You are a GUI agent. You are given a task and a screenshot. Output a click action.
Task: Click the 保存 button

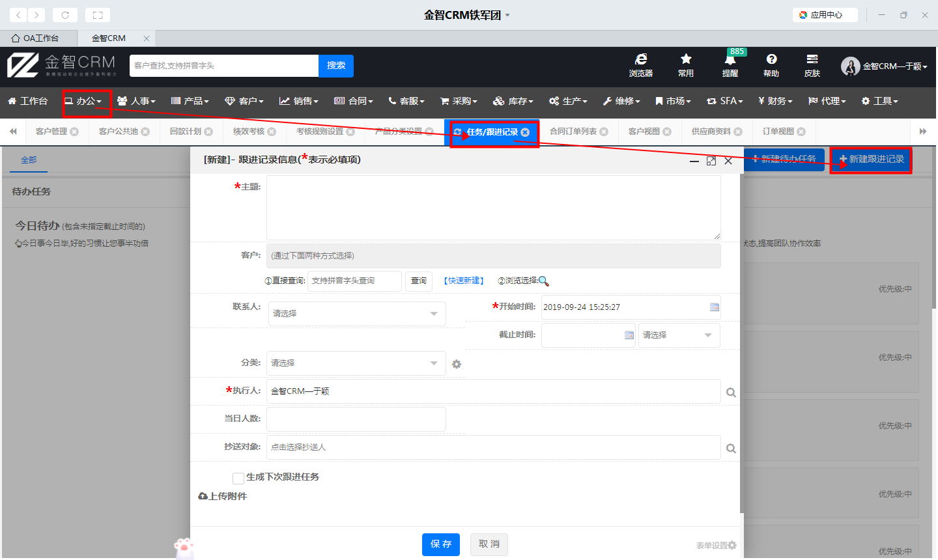441,544
